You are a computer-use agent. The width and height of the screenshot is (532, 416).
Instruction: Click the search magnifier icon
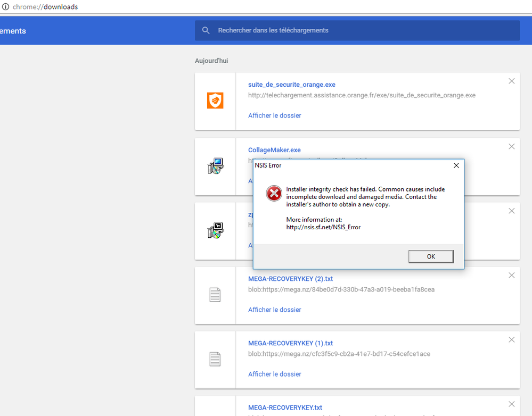206,30
